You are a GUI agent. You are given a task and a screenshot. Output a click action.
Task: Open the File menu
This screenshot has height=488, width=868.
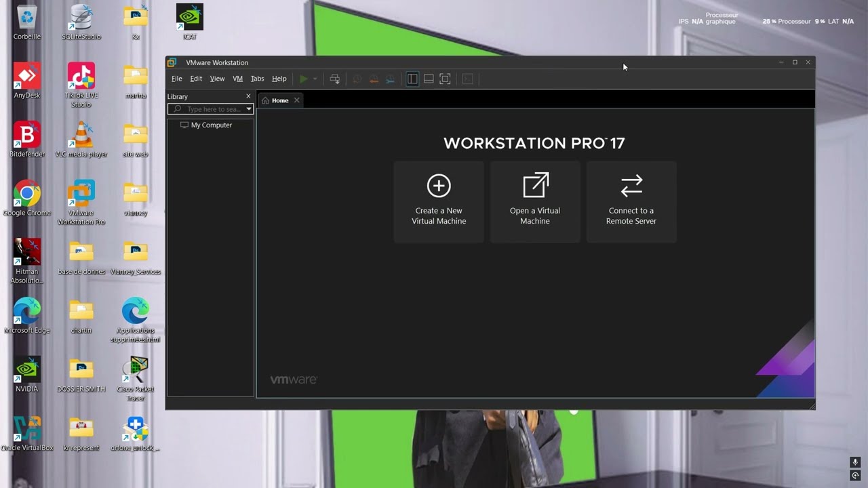pos(177,79)
